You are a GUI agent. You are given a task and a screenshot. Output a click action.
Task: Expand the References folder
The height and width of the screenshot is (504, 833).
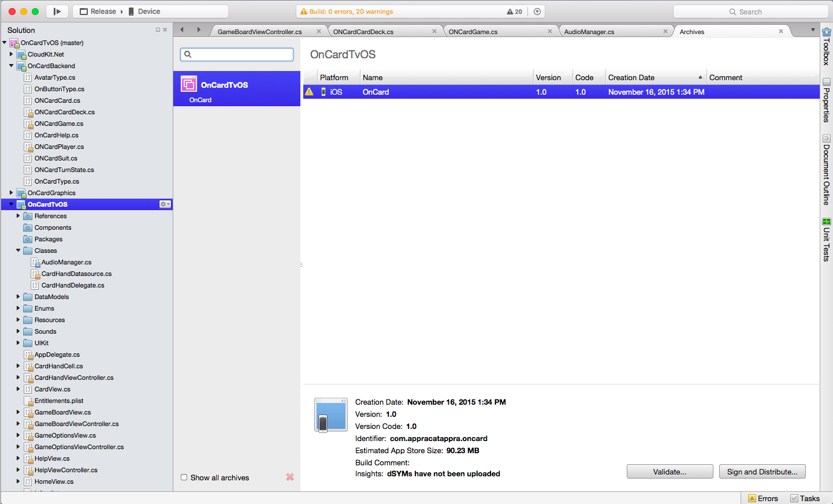[18, 216]
